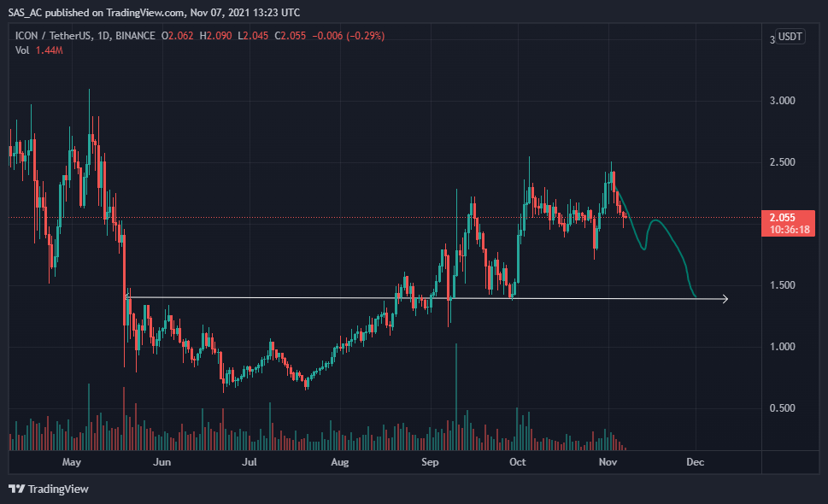Image resolution: width=828 pixels, height=504 pixels.
Task: Click the Aug label on time axis
Action: 339,462
